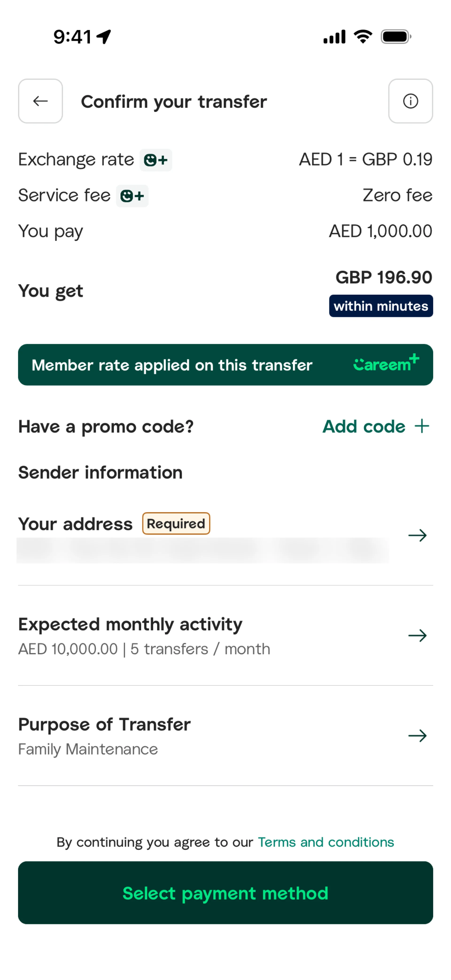Open Your address with its arrow
Image resolution: width=451 pixels, height=980 pixels.
point(417,535)
